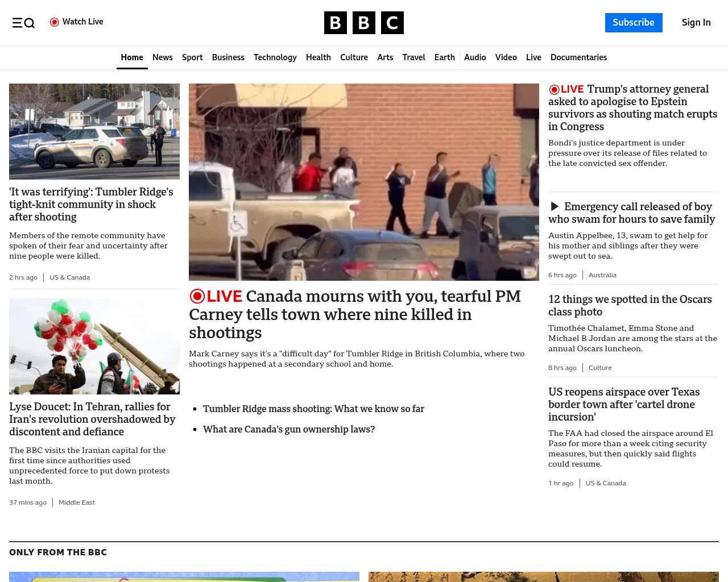
Task: Open the Tehran rally balloons image
Action: (x=94, y=346)
